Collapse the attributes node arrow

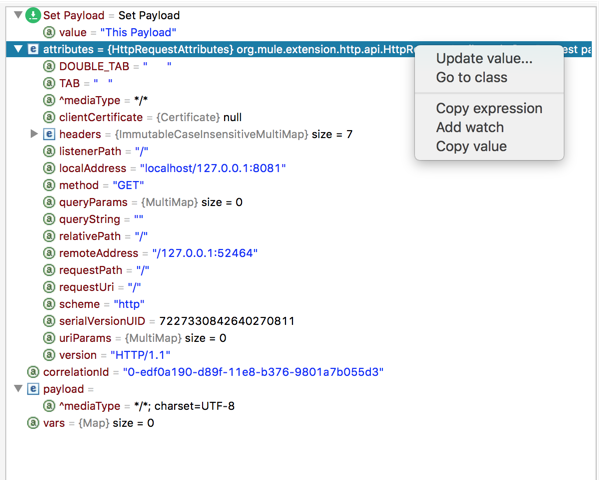coord(17,49)
